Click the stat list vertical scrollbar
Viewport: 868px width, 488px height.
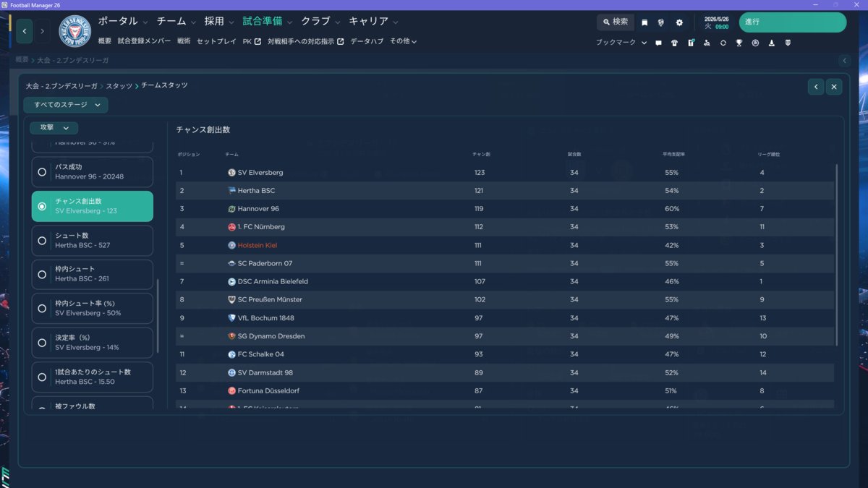(x=158, y=316)
